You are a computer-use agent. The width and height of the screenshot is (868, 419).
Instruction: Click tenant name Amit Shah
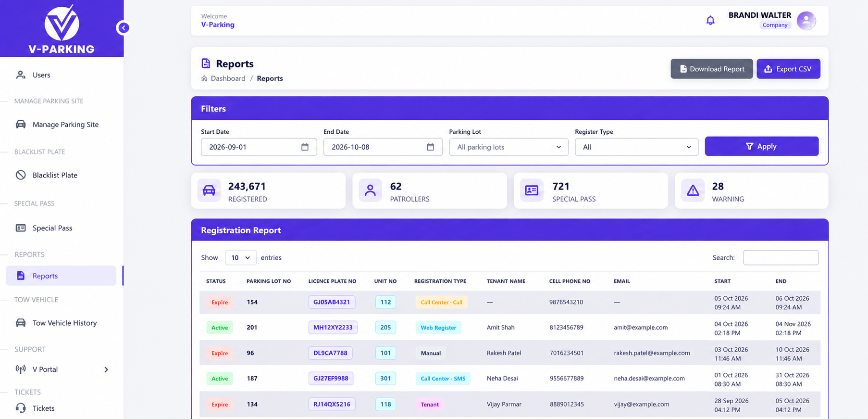click(500, 328)
